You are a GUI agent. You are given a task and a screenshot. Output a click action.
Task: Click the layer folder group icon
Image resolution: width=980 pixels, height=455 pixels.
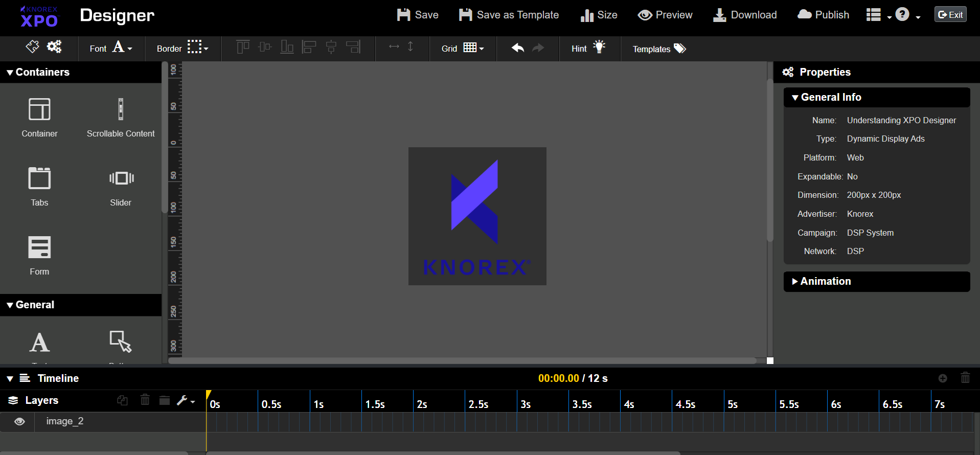click(164, 400)
